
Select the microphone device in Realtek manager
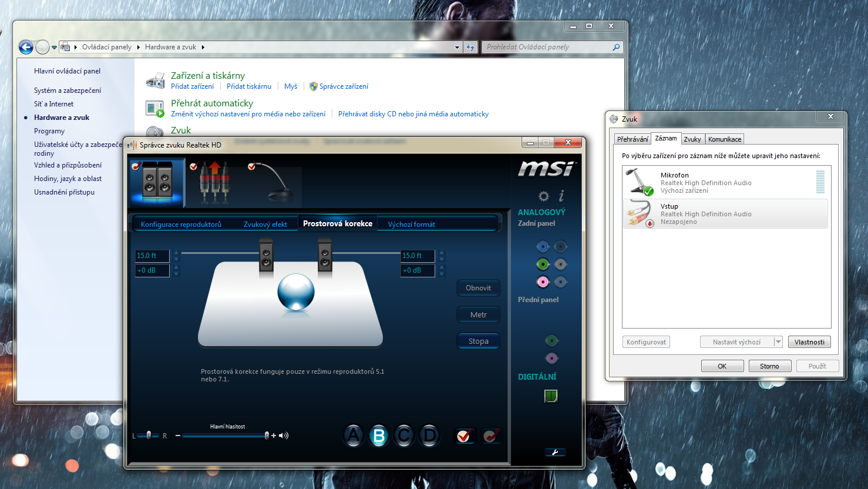point(275,183)
